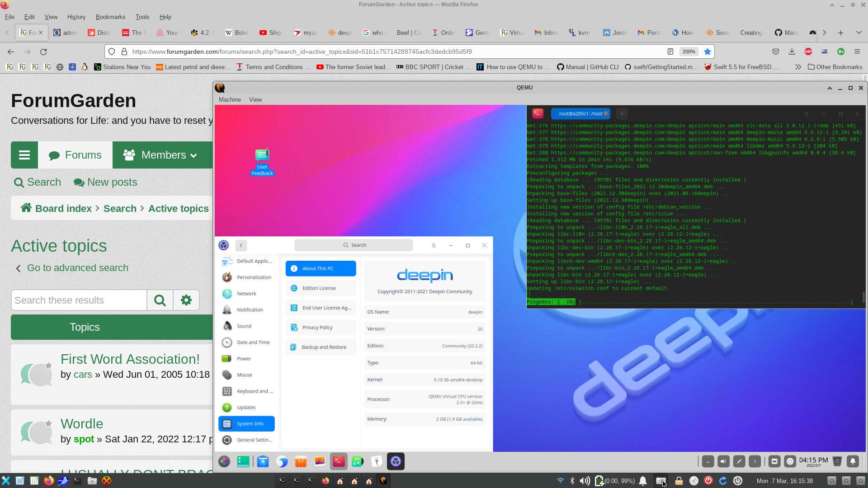The width and height of the screenshot is (868, 488).
Task: Click the settings gear beside results search
Action: [x=186, y=300]
